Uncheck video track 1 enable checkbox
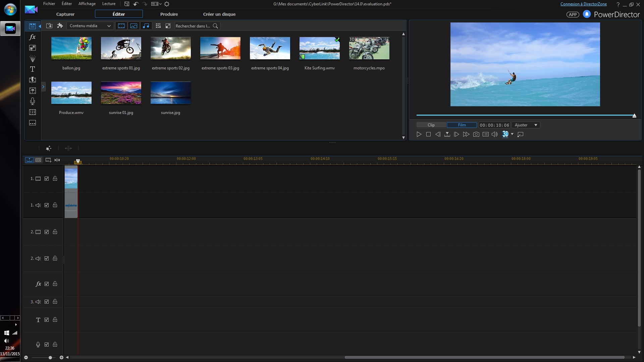The image size is (644, 362). tap(47, 179)
